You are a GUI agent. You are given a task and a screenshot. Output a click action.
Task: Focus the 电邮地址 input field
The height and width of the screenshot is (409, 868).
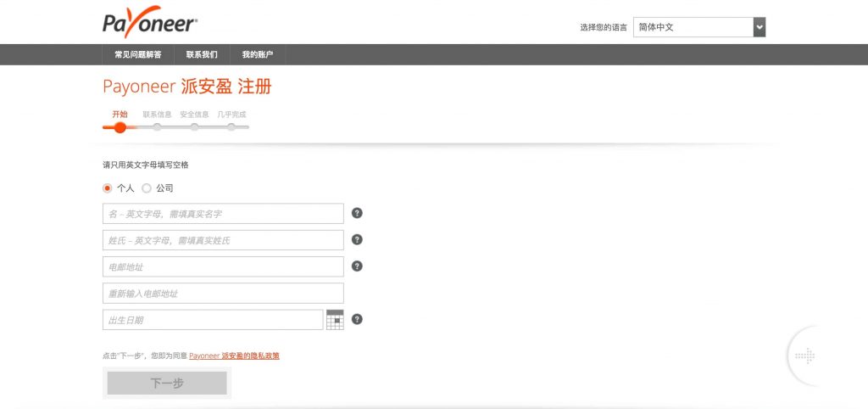pos(223,266)
